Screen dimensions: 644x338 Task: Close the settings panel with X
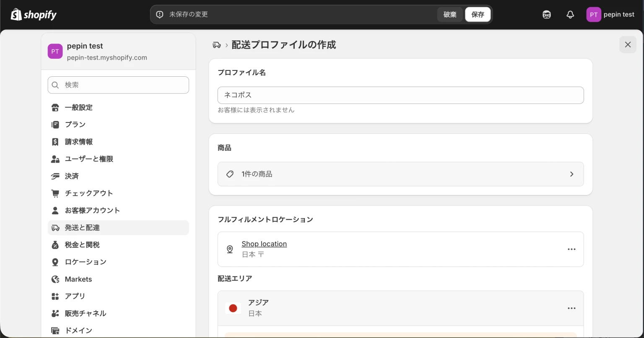point(628,44)
